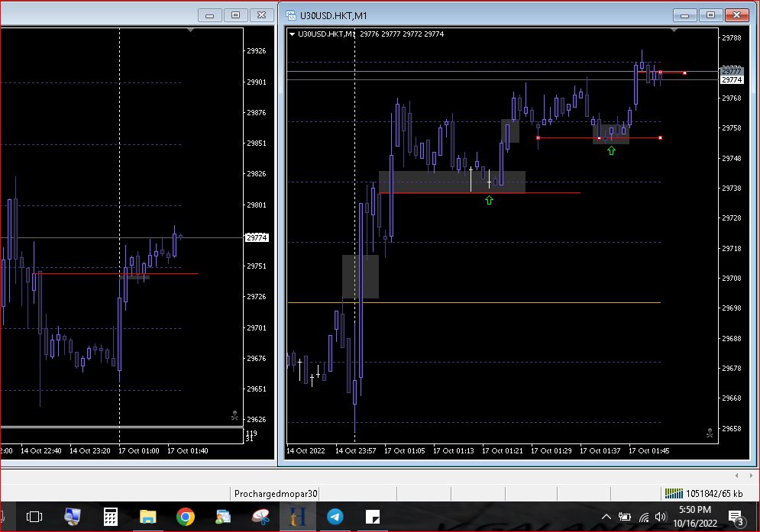Show hidden system tray icons

point(606,517)
